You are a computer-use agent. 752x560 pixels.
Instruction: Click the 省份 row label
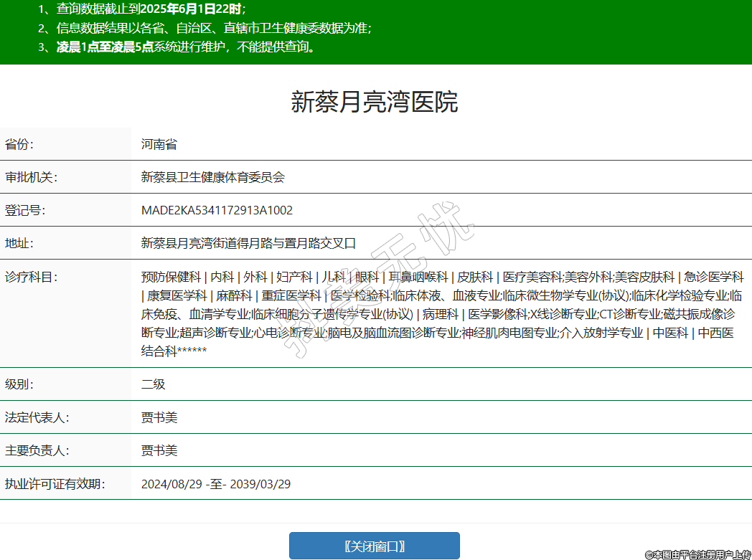click(x=19, y=144)
